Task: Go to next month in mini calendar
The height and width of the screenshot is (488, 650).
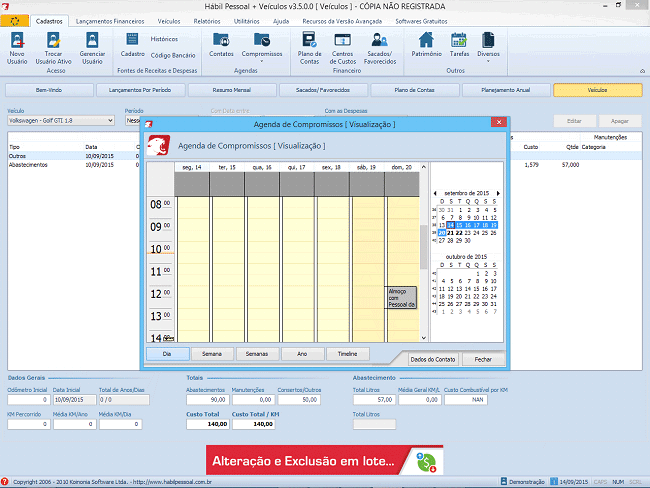Action: point(498,193)
